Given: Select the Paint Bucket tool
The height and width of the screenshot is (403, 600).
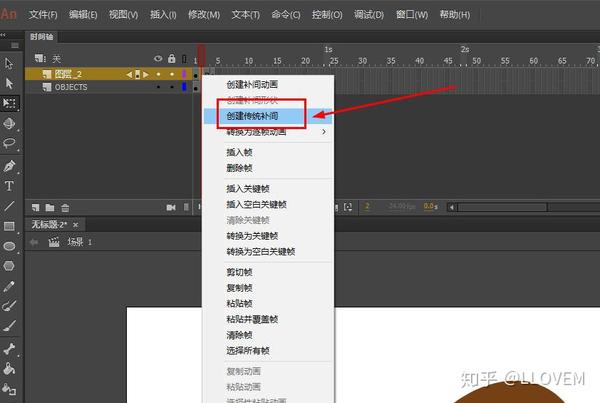Looking at the screenshot, I should click(9, 369).
